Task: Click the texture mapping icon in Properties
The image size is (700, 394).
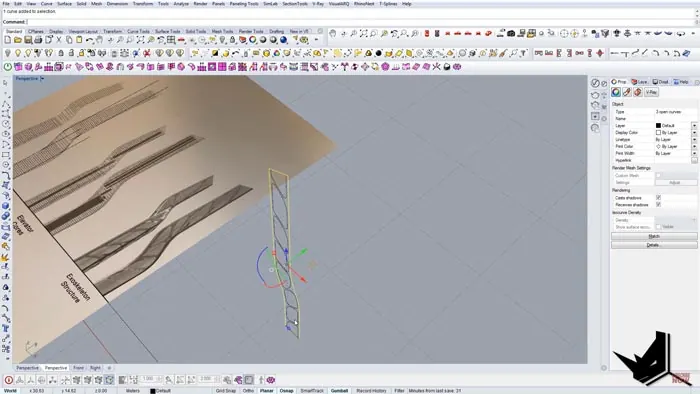Action: pyautogui.click(x=638, y=92)
